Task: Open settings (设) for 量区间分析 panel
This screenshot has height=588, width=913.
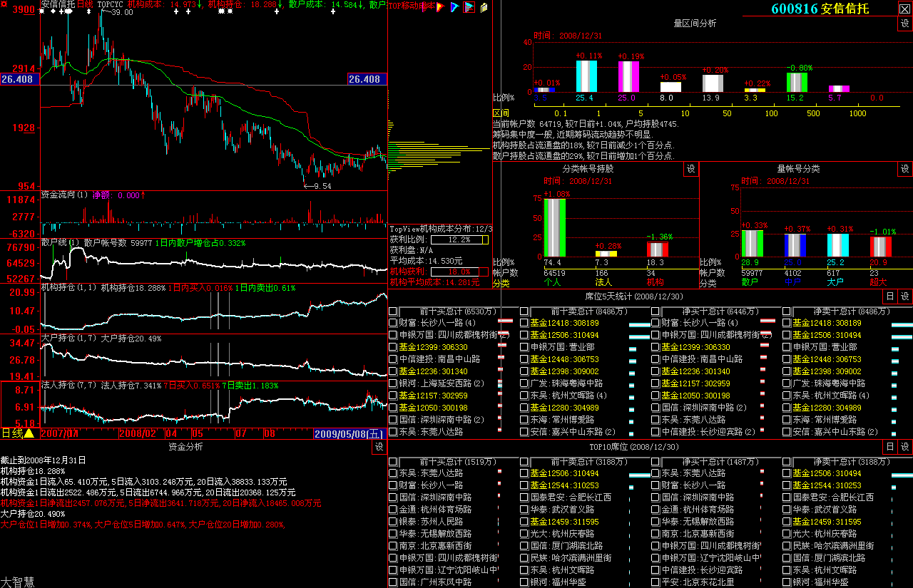Action: (905, 24)
